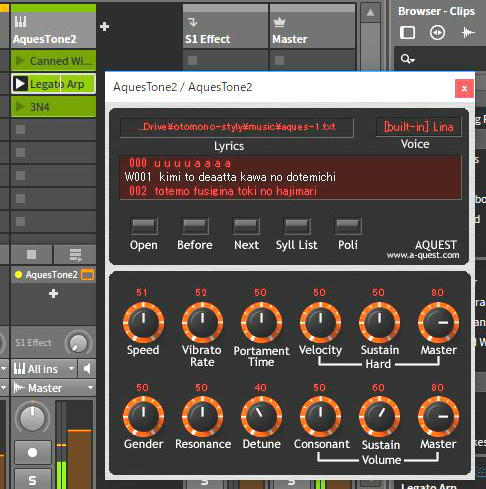Select lyric line 002 totemo fusigina
Viewport: 486px width, 489px height.
(223, 191)
